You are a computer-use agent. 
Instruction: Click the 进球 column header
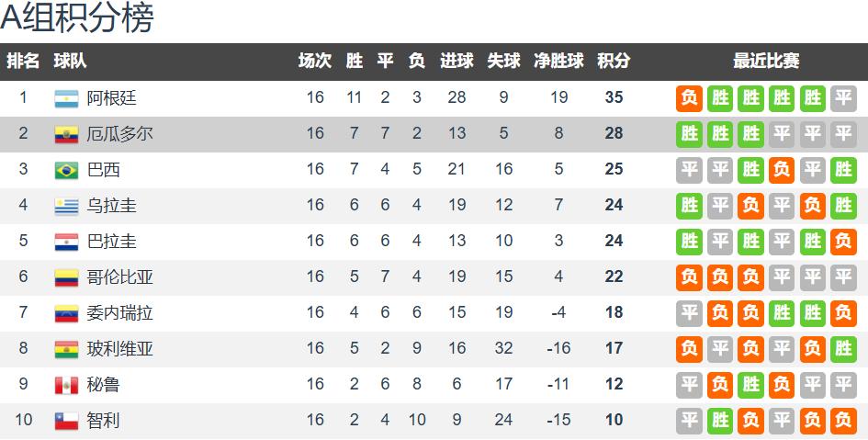457,61
